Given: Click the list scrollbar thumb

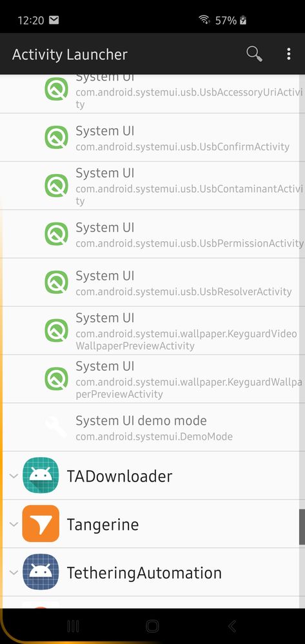Looking at the screenshot, I should pyautogui.click(x=302, y=527).
